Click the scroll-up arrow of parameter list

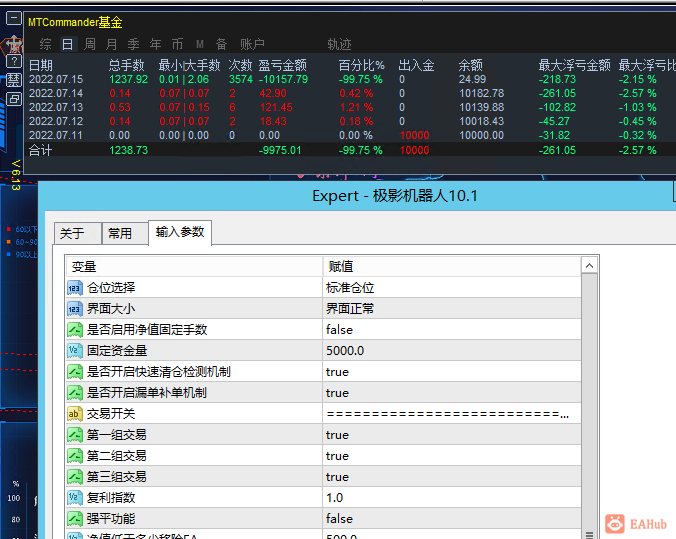click(589, 266)
